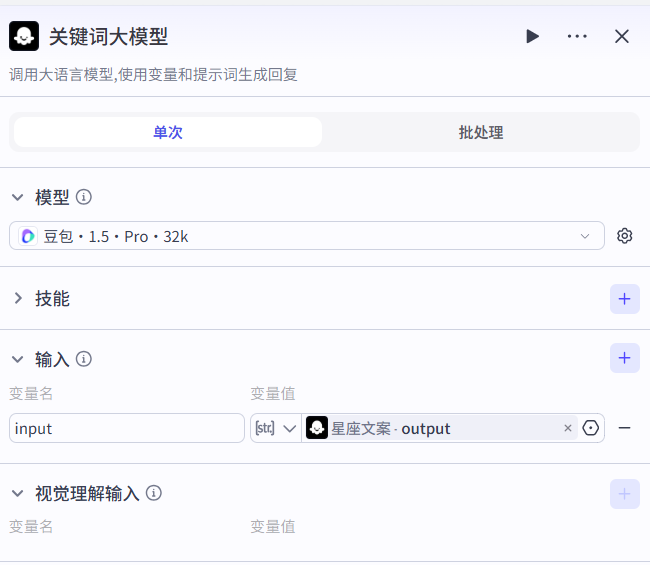Collapse the 视觉理解输入 section
The height and width of the screenshot is (565, 650).
(17, 493)
